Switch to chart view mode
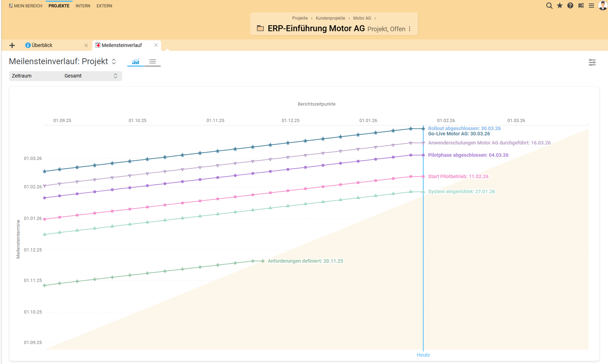Viewport: 608px width, 364px height. [x=135, y=62]
